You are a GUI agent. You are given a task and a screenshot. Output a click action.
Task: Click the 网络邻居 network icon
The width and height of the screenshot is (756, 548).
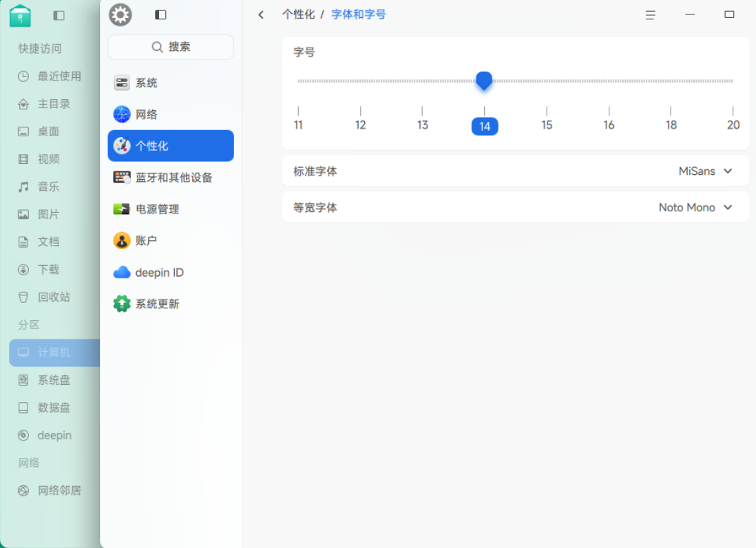click(x=23, y=490)
